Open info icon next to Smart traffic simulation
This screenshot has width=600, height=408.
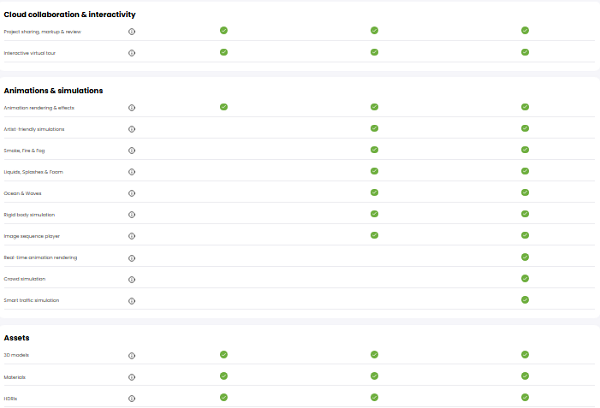pyautogui.click(x=132, y=301)
